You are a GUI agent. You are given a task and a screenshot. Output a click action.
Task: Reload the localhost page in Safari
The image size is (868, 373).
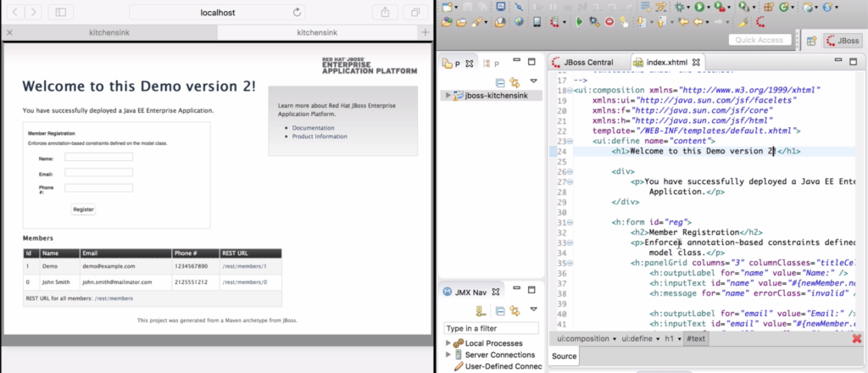297,13
